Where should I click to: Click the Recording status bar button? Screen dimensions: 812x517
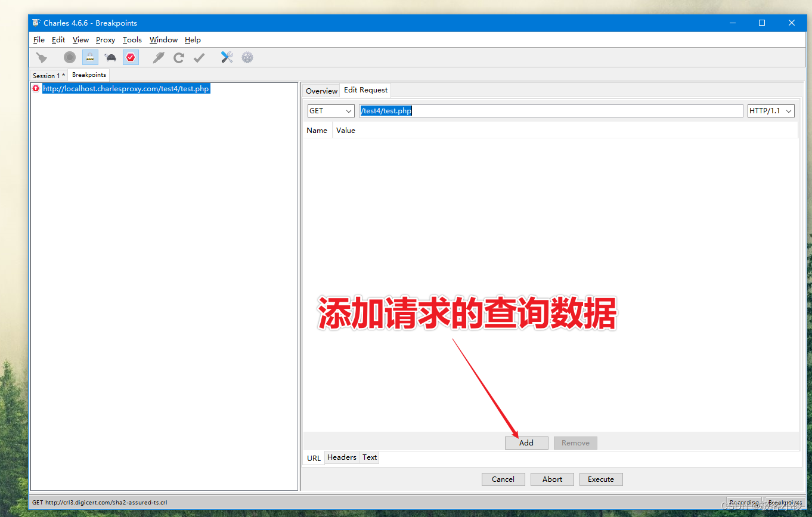pyautogui.click(x=743, y=503)
